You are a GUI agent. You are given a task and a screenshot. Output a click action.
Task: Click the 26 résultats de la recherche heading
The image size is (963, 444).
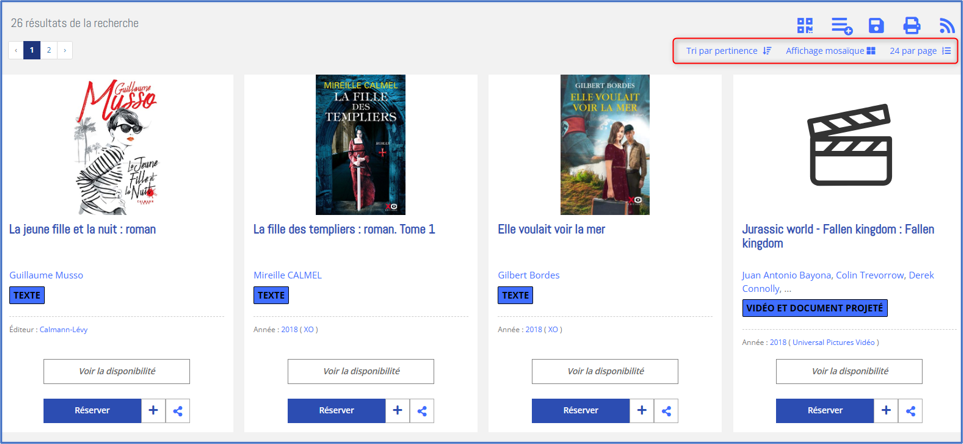[x=74, y=23]
